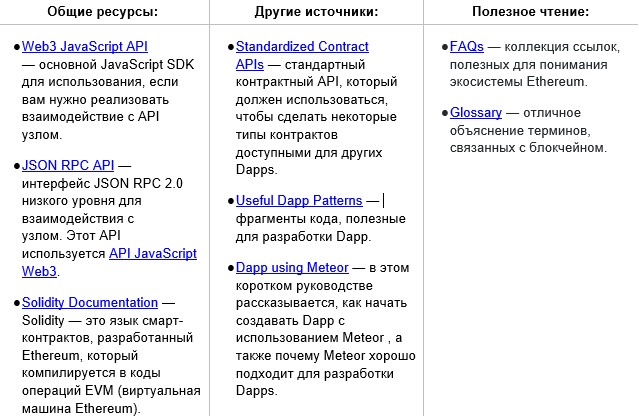Click the text 'интерфейс JSON RPC 2.0'
Image resolution: width=639 pixels, height=416 pixels.
click(x=102, y=183)
